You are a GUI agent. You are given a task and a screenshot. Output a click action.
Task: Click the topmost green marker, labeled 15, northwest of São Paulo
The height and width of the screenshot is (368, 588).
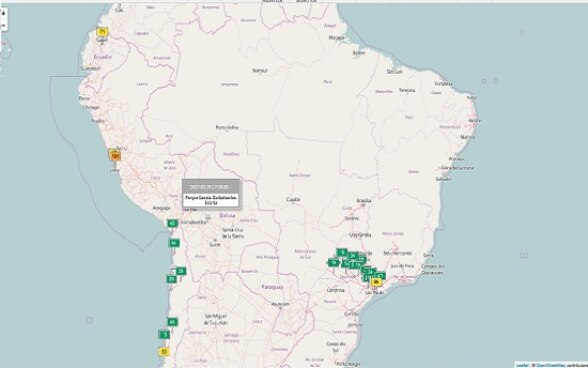click(x=342, y=252)
